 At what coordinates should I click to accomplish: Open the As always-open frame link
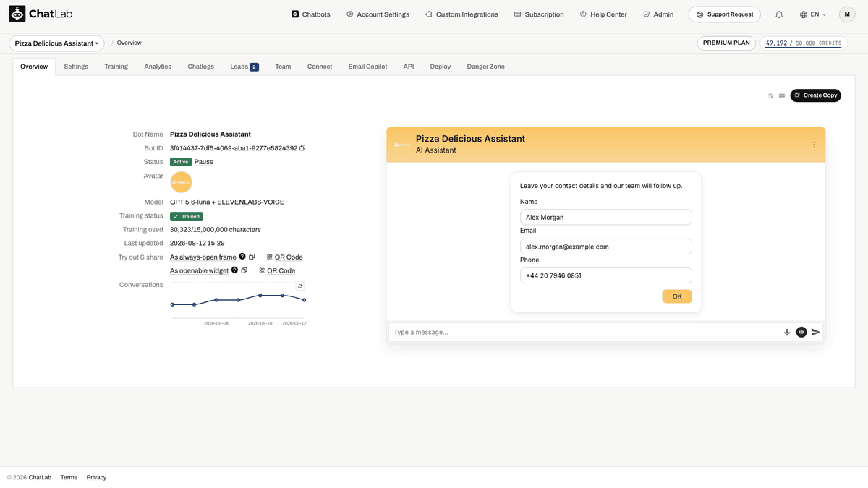(x=203, y=257)
